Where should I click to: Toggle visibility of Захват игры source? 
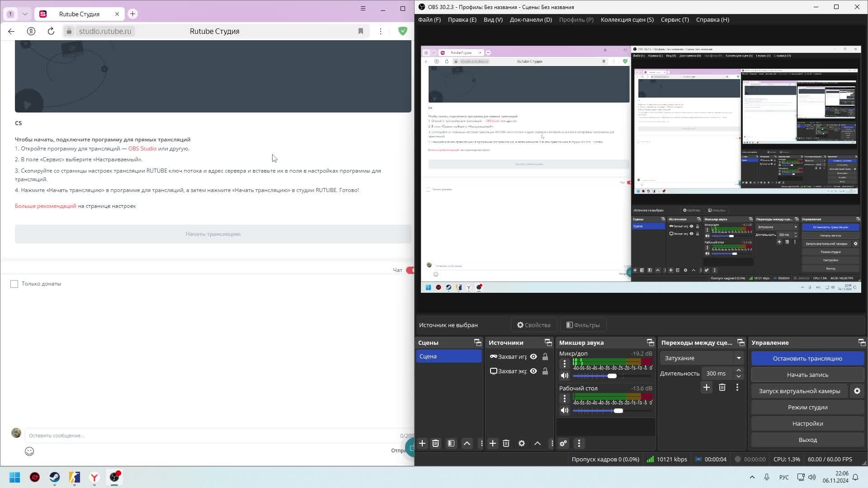[x=533, y=357]
